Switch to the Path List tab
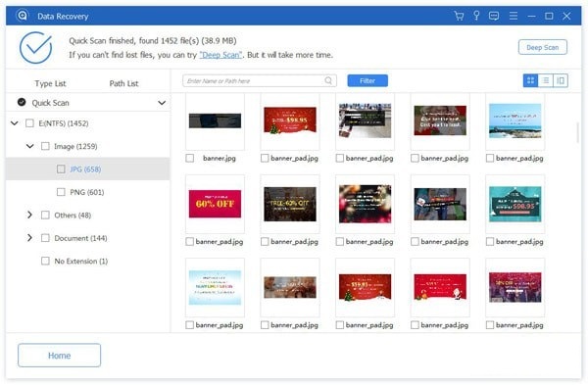Screen dimensions: 588x385 [123, 83]
